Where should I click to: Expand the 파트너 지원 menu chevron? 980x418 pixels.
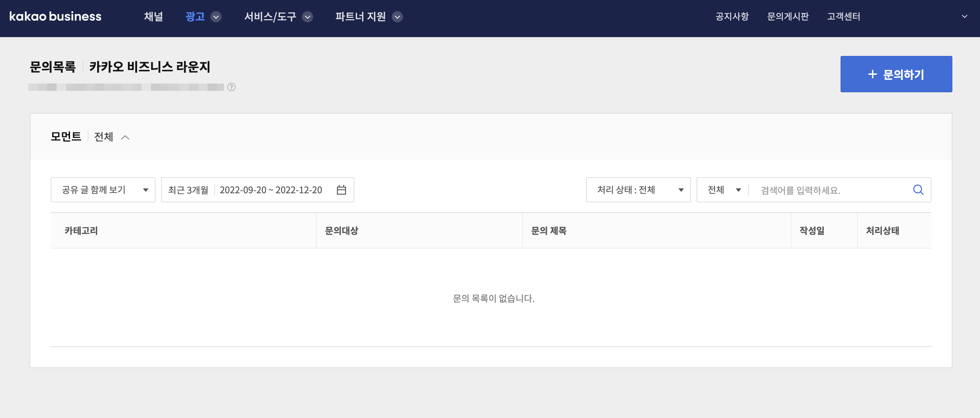pos(397,17)
